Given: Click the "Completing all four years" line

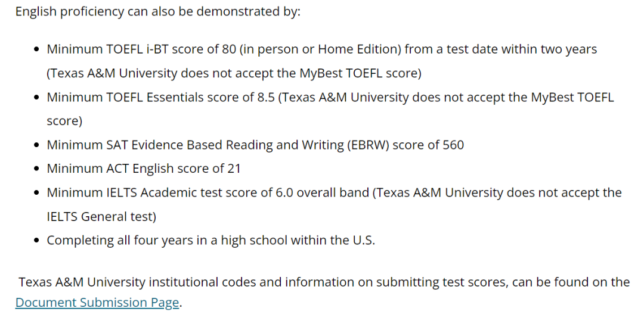Looking at the screenshot, I should click(x=210, y=240).
